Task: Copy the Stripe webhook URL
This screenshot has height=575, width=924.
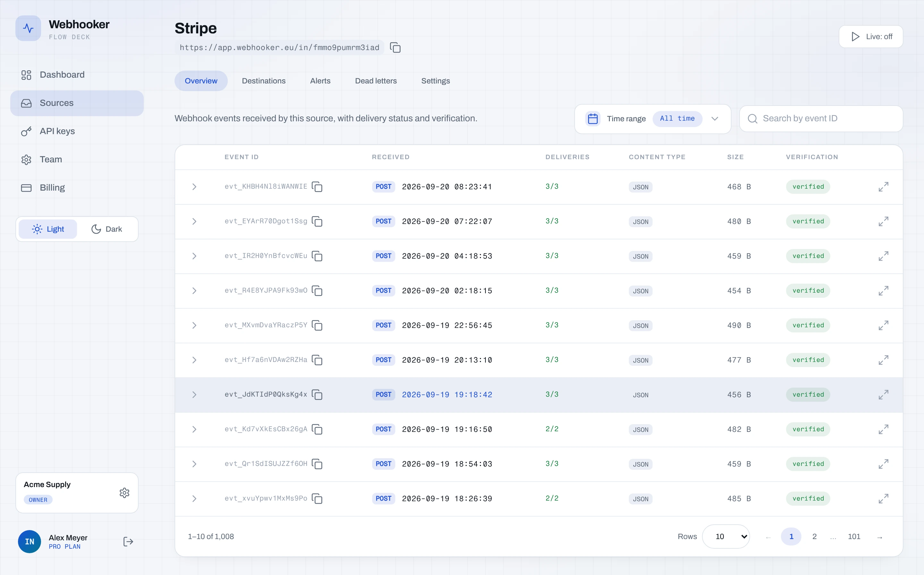Action: [395, 47]
